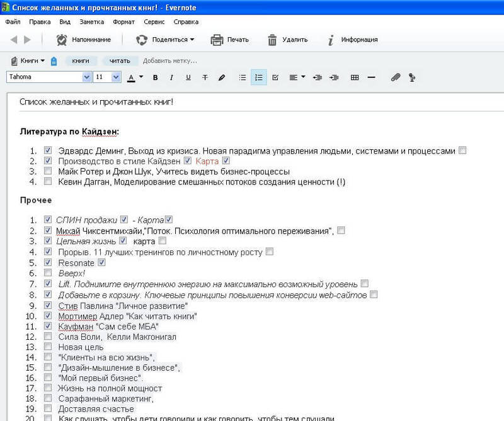Expand the alignment options dropdown arrow
Viewport: 504px width, 421px height.
(303, 77)
